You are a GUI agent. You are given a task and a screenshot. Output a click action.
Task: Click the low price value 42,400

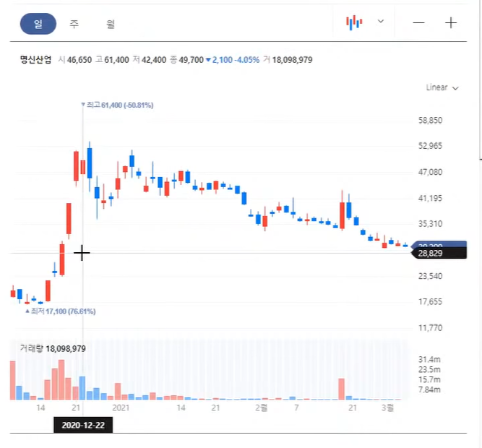tap(154, 59)
